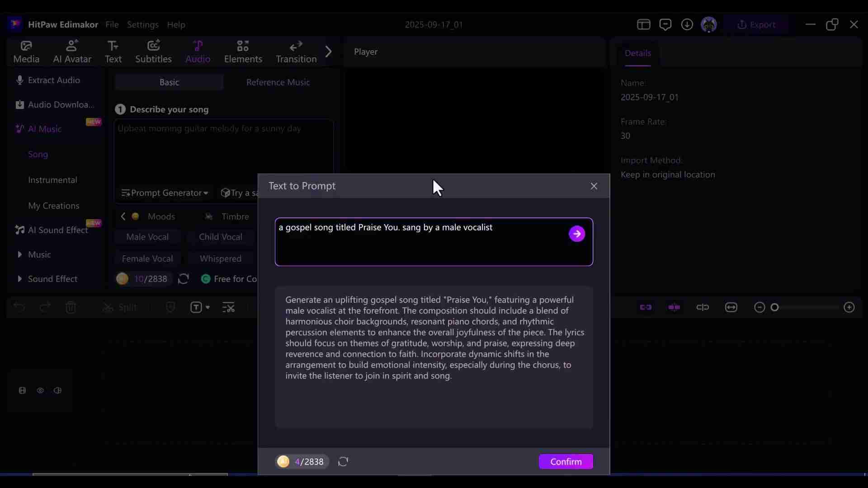Click the user profile avatar
The width and height of the screenshot is (868, 488).
coord(708,24)
